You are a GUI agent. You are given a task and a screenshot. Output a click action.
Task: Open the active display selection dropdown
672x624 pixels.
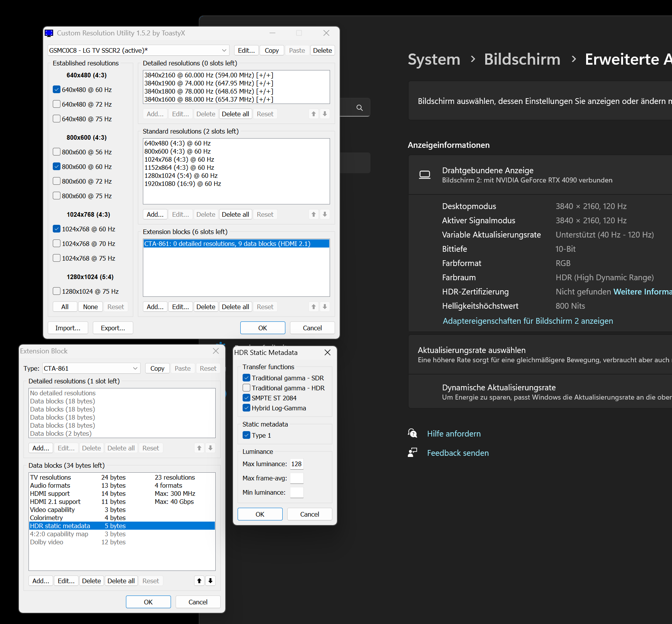[224, 50]
